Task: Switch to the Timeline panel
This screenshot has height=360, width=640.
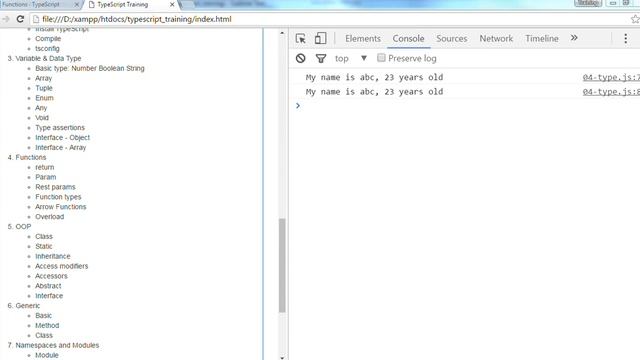Action: [x=542, y=38]
